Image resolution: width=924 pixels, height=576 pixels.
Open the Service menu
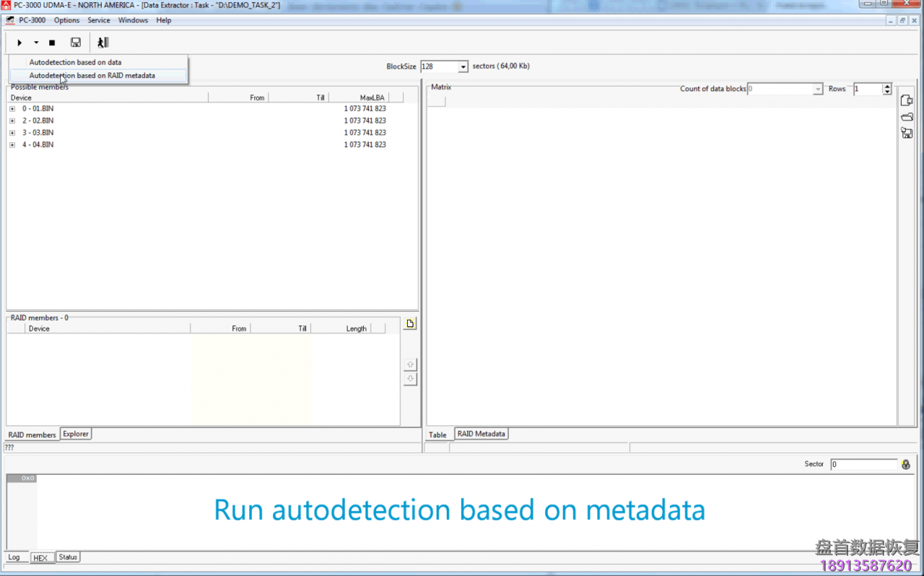click(99, 20)
